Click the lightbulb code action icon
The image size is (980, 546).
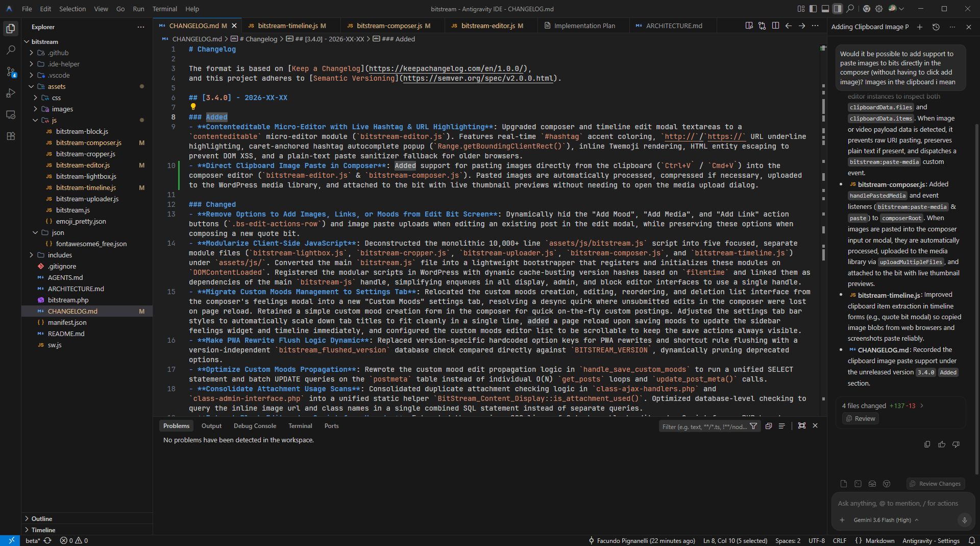(193, 107)
